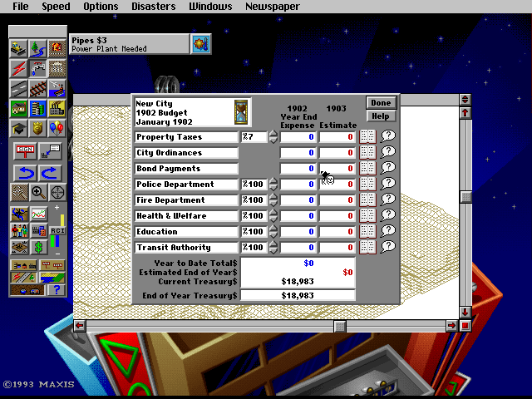Select the Ports airplane and ship tool

pyautogui.click(x=57, y=88)
